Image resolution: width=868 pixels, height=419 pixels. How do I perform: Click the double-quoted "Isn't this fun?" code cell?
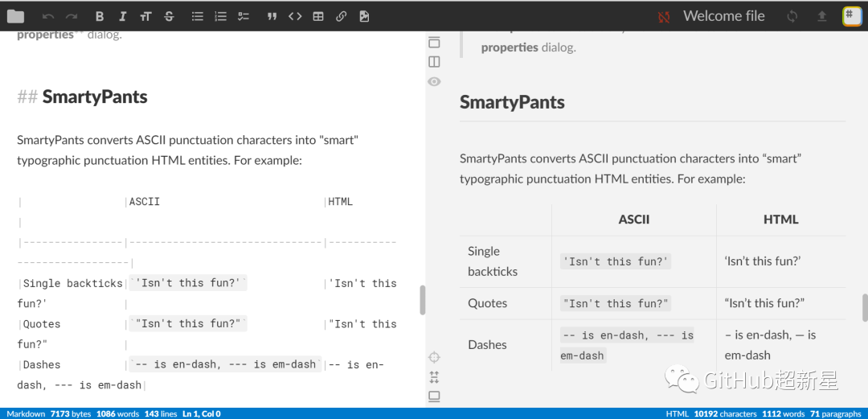pos(616,303)
